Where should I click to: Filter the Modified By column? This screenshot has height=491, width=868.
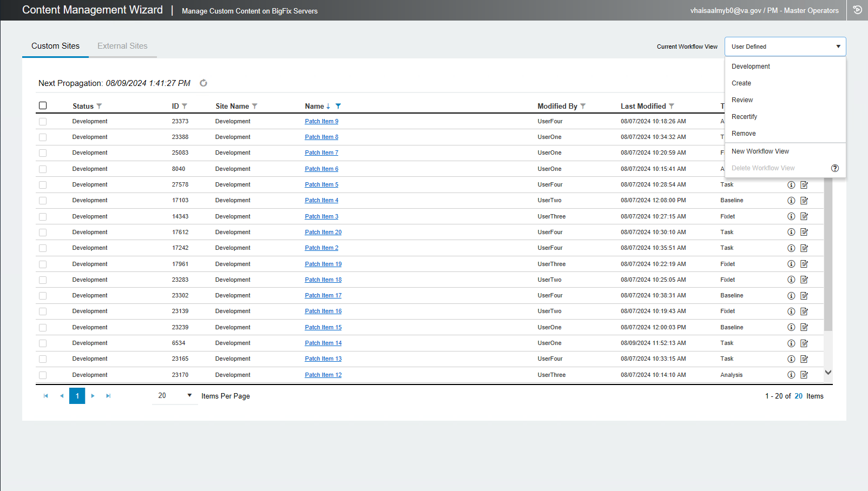pyautogui.click(x=583, y=107)
